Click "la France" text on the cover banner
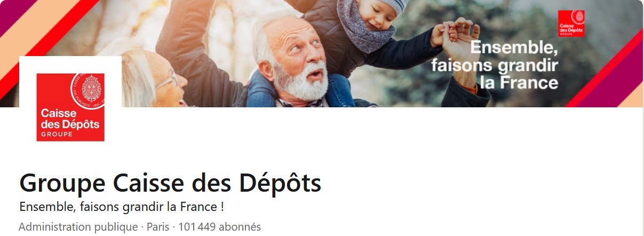Image resolution: width=644 pixels, height=236 pixels. (x=519, y=83)
